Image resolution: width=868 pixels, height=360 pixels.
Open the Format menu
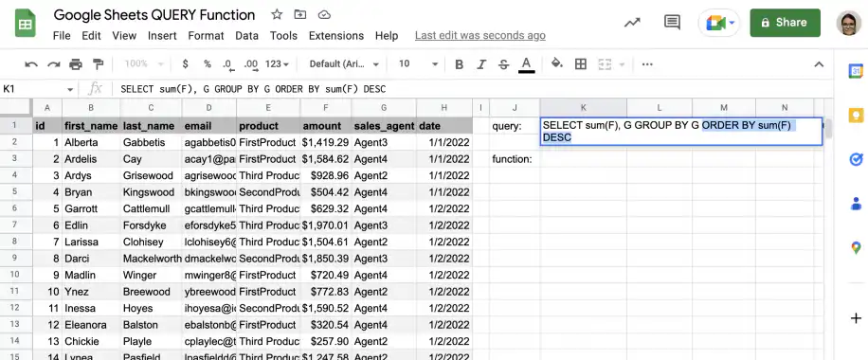coord(206,35)
